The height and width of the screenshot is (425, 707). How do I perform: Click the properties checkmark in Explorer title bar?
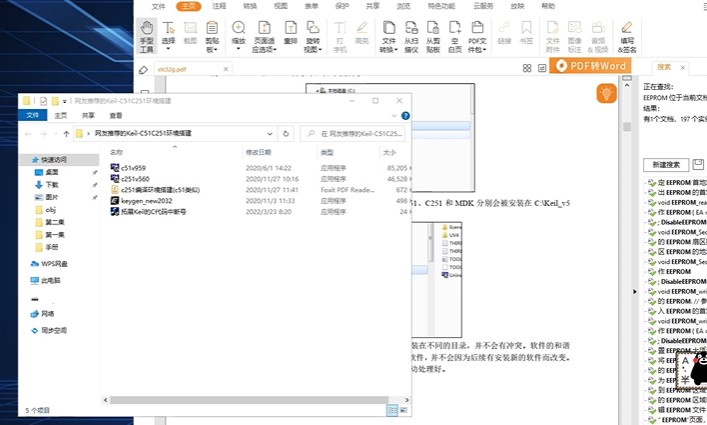pos(43,101)
